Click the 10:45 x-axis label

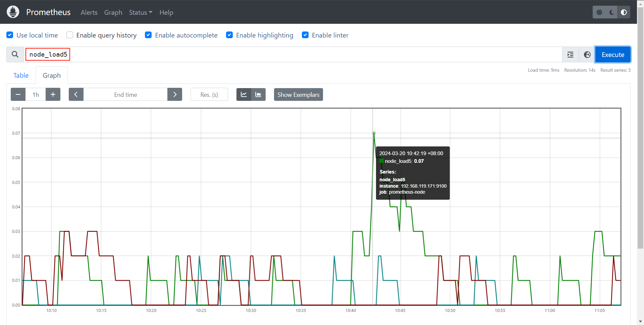click(x=400, y=311)
